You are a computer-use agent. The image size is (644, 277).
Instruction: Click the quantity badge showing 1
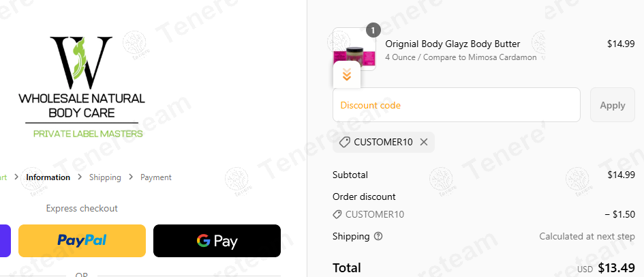tap(373, 30)
